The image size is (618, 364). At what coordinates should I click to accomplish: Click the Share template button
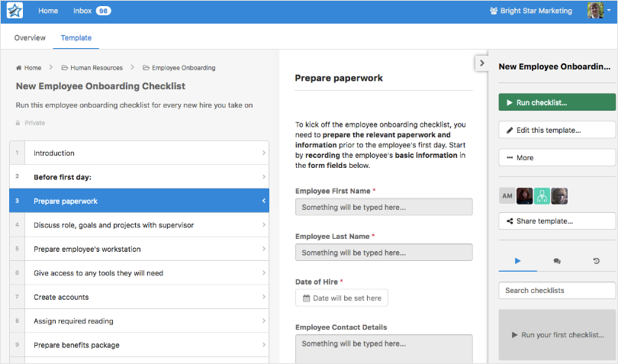pyautogui.click(x=557, y=221)
